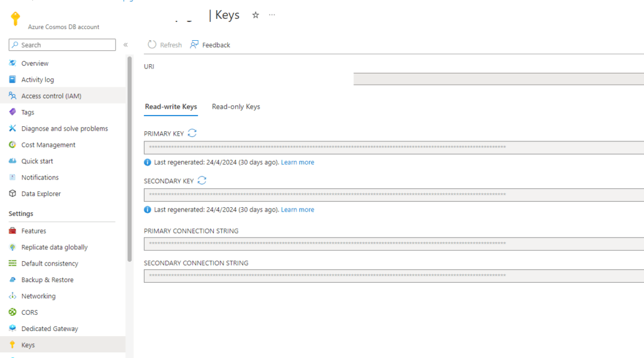Click the sidebar vertical scrollbar
Viewport: 644px width, 358px height.
tap(130, 159)
